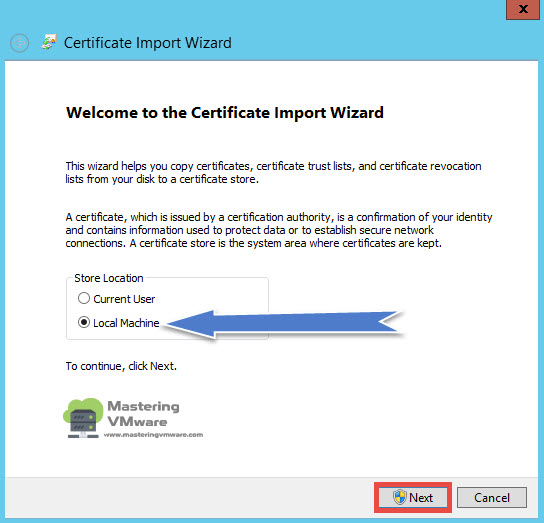Click the Welcome to the Certificate Import Wizard heading
Screen dimensions: 544x523
[225, 113]
